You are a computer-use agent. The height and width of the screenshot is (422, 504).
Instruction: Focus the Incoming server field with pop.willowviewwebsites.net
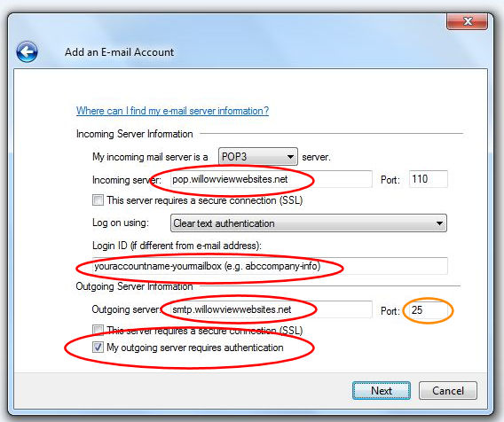tap(271, 179)
